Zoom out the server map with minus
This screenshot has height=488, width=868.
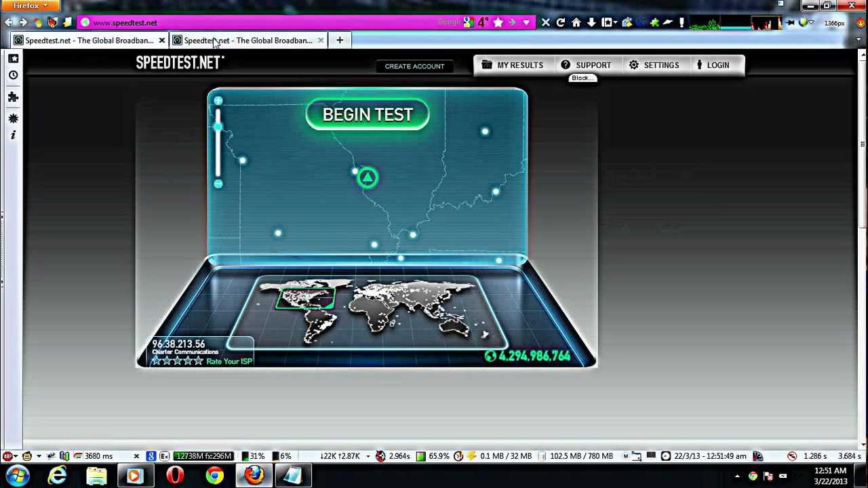[218, 184]
